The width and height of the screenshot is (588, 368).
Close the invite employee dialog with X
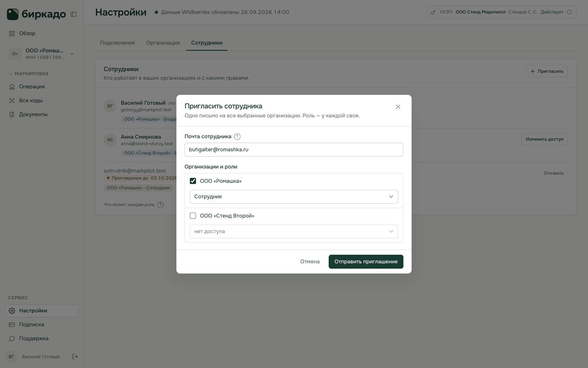point(398,107)
